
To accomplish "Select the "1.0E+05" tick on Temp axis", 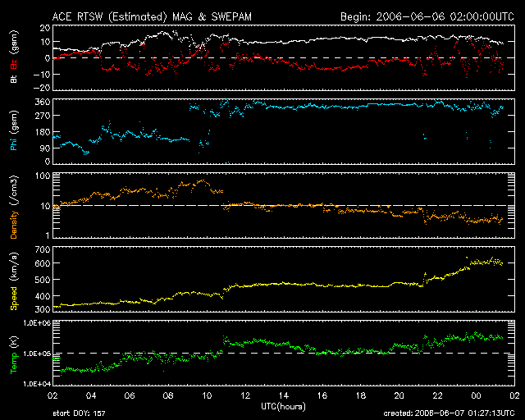I will point(37,354).
